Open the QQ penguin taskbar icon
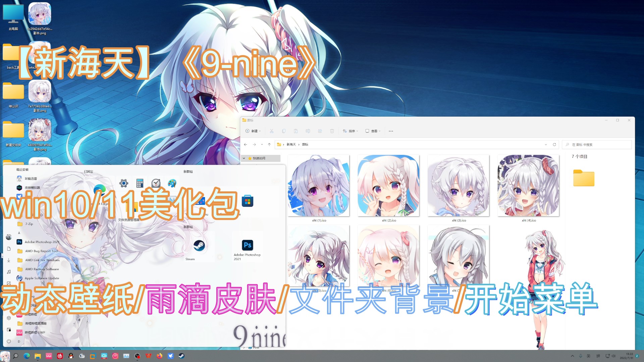The height and width of the screenshot is (362, 644). point(71,356)
